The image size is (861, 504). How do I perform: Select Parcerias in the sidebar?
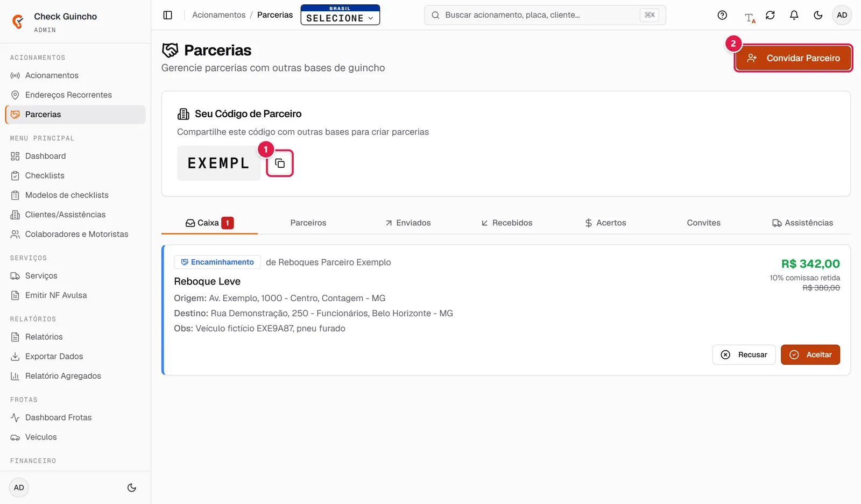75,115
